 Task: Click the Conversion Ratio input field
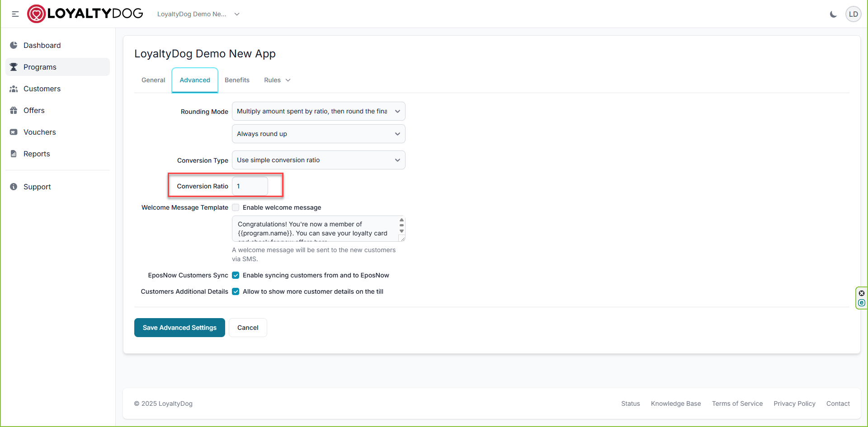(250, 186)
